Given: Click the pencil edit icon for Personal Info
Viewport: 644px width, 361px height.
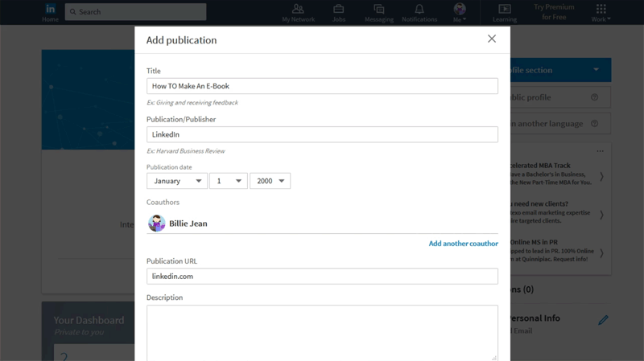Looking at the screenshot, I should click(603, 320).
